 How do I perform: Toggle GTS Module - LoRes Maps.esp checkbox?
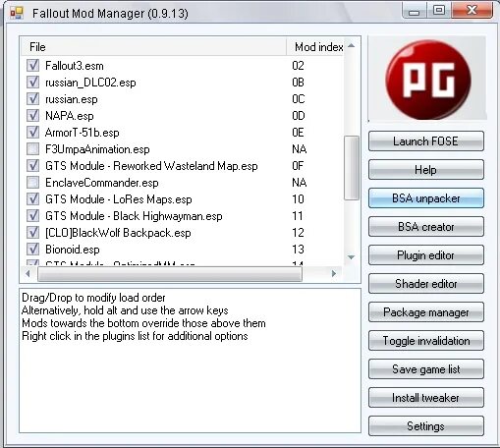(32, 199)
